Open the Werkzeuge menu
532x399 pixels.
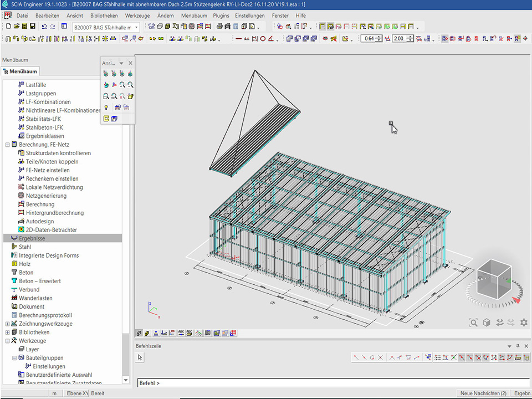pyautogui.click(x=137, y=16)
